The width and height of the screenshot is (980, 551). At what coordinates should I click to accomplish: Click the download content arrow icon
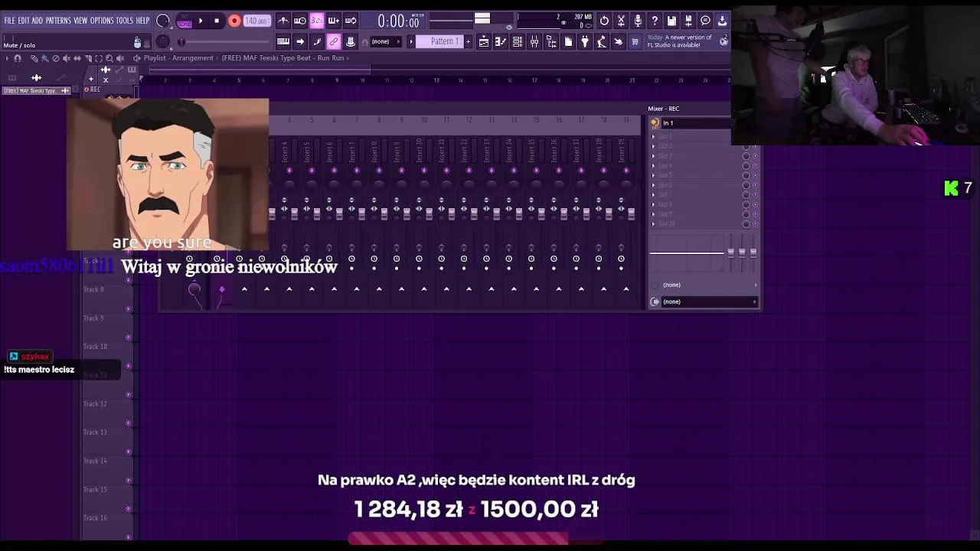pyautogui.click(x=722, y=21)
